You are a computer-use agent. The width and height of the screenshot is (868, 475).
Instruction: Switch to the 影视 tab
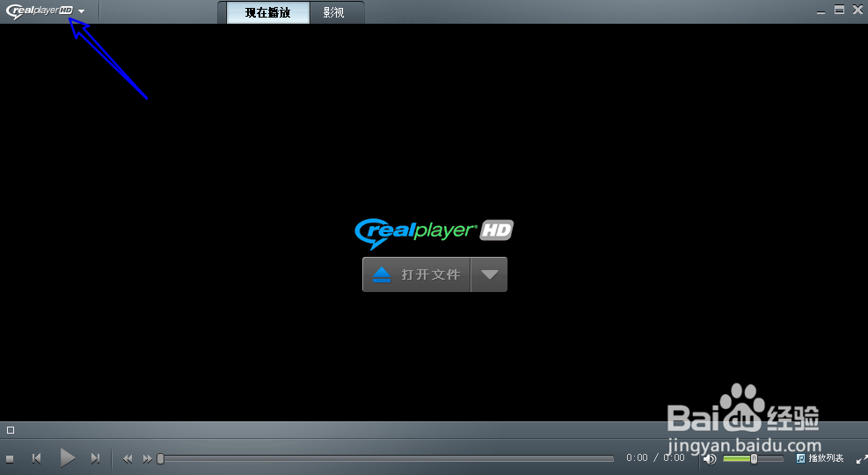(x=334, y=12)
